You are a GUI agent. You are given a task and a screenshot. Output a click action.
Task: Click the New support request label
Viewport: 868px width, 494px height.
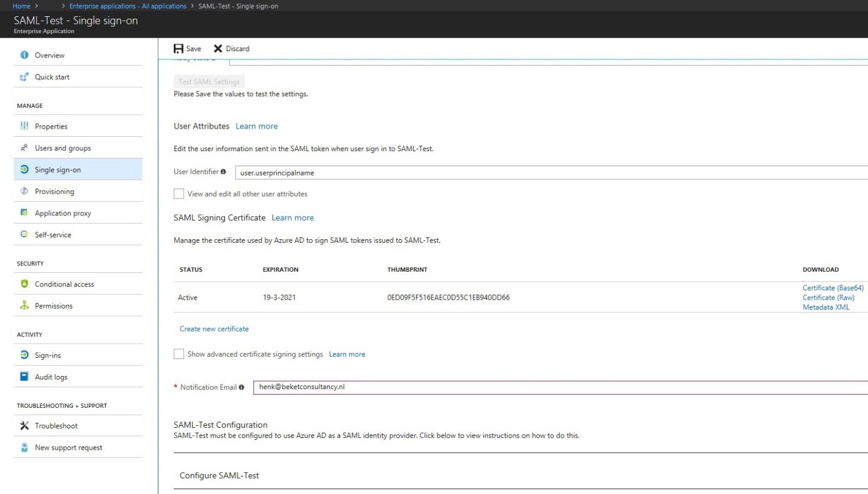(x=69, y=448)
